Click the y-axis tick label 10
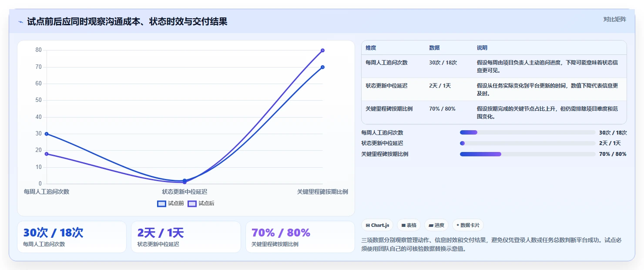Viewport: 644px width, 270px height. pos(39,167)
